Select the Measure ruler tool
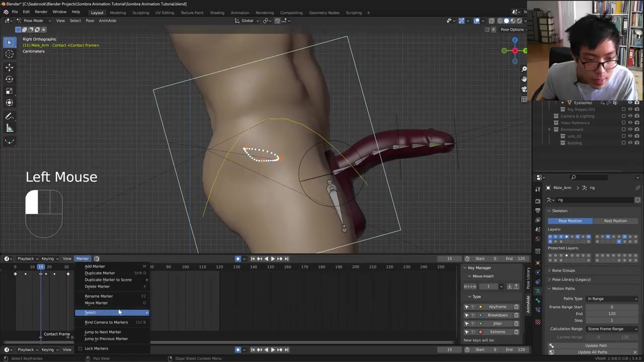 tap(9, 129)
